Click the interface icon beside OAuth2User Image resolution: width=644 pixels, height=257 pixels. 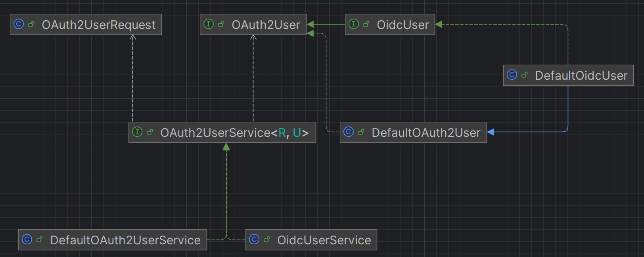[x=209, y=24]
